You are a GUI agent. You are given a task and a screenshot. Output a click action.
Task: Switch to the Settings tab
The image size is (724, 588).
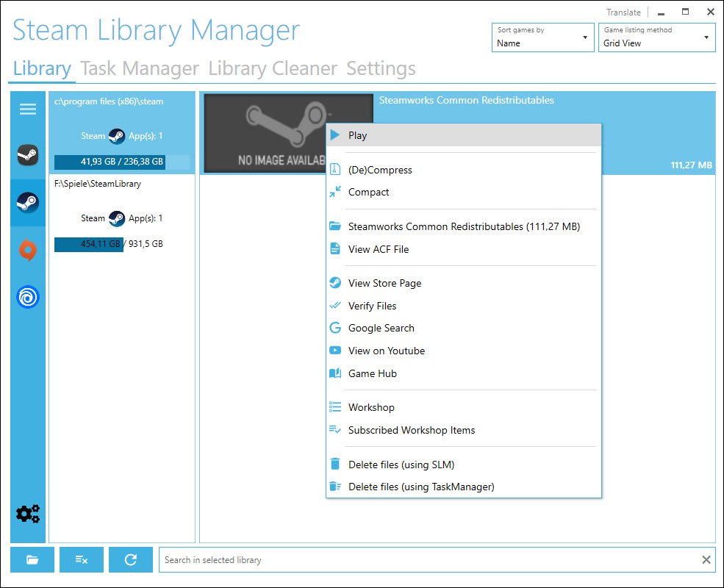(x=381, y=68)
